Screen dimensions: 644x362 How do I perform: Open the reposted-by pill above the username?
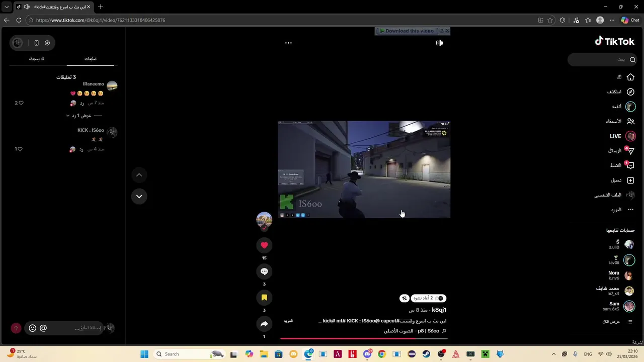coord(429,298)
